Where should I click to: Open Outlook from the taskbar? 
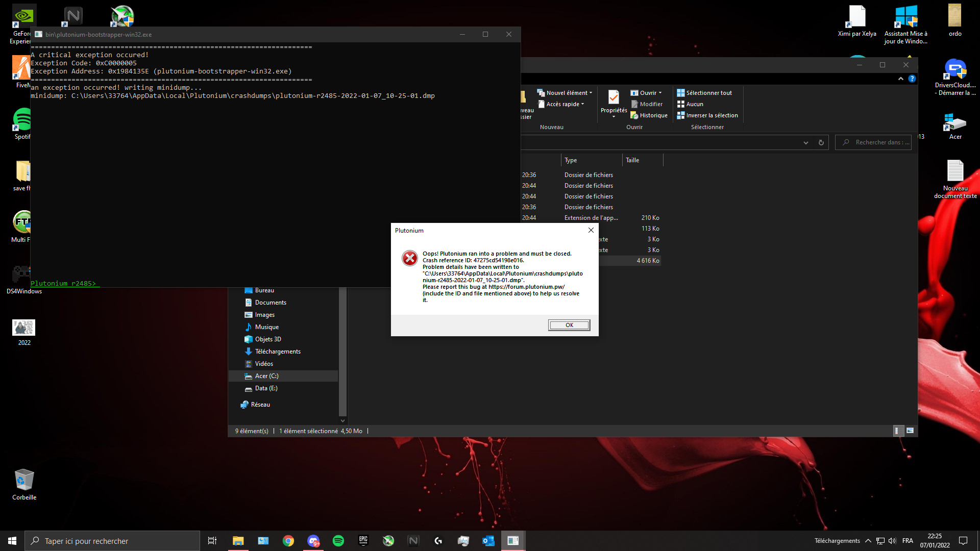pos(488,541)
